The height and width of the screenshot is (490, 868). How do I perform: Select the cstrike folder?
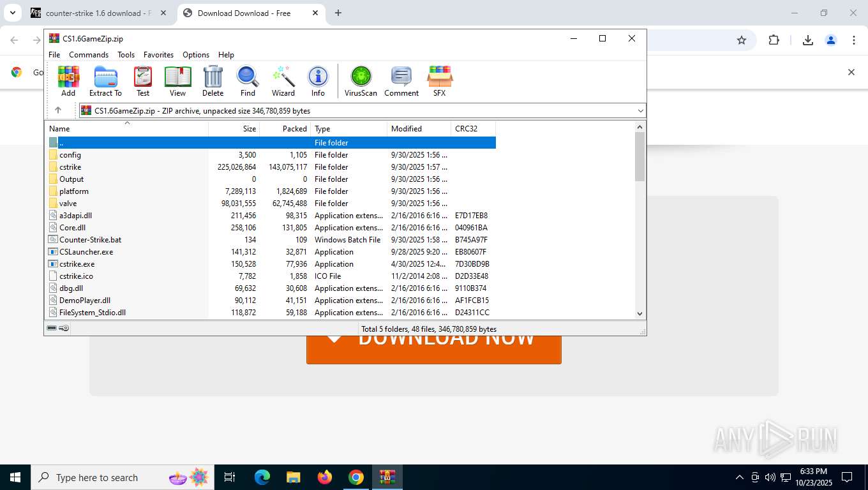click(x=271, y=167)
